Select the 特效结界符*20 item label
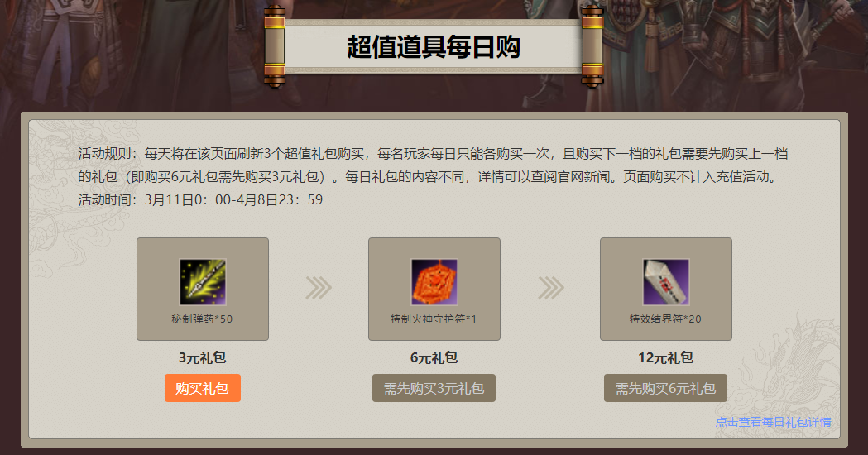Screen dimensions: 868x455 [665, 318]
